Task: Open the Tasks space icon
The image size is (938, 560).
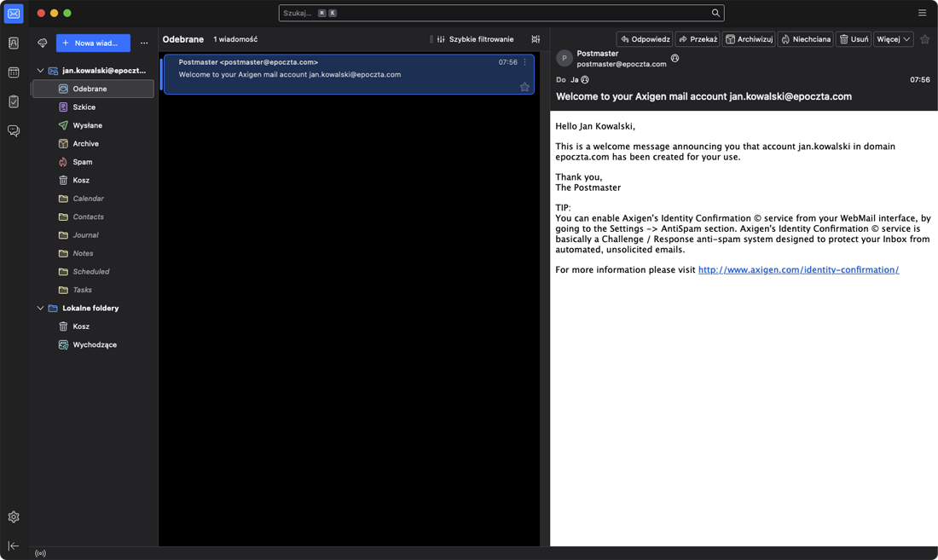Action: tap(14, 101)
